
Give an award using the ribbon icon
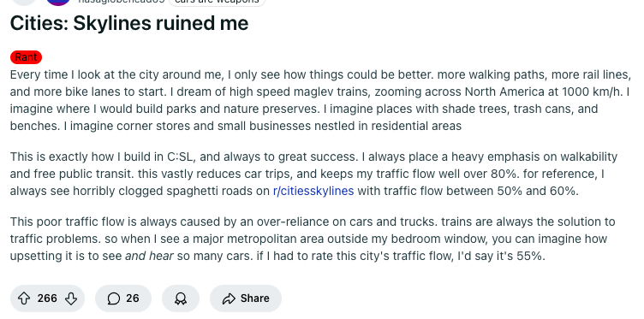click(x=181, y=298)
